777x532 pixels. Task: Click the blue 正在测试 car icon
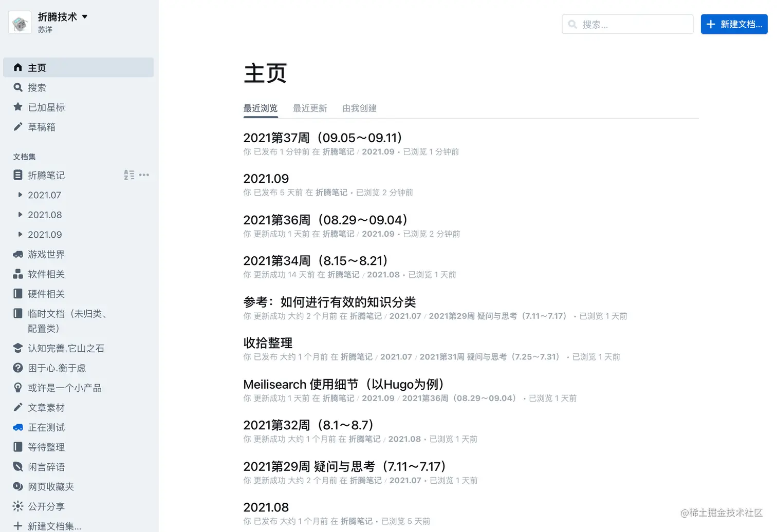[x=18, y=427]
